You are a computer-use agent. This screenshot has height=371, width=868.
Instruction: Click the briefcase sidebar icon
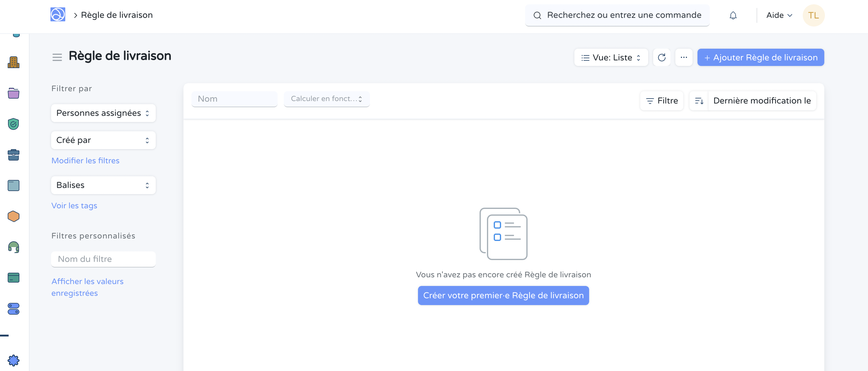(x=14, y=155)
